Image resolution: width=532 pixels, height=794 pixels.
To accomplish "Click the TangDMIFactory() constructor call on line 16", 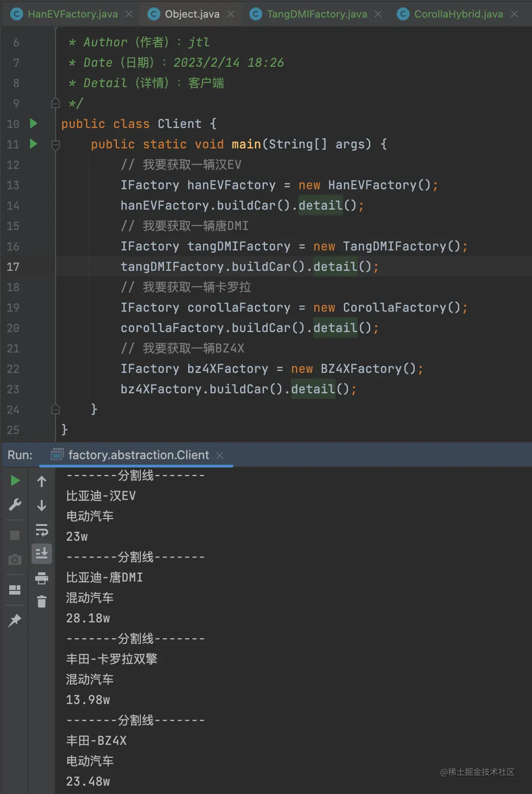I will coord(402,246).
